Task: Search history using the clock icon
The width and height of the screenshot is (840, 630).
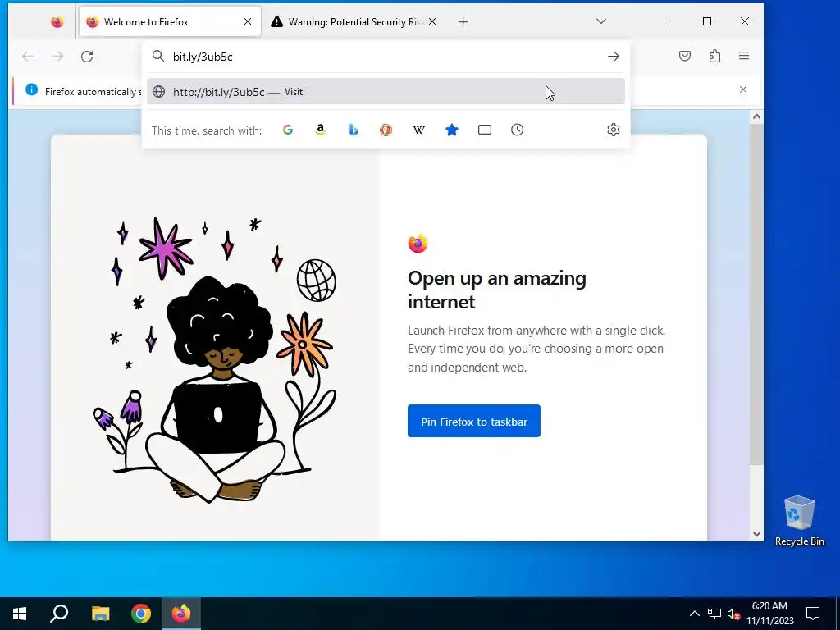Action: click(x=517, y=130)
